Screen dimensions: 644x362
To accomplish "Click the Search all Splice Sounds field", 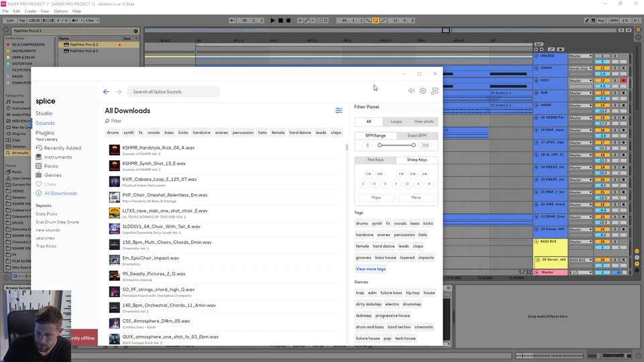I will coord(173,92).
